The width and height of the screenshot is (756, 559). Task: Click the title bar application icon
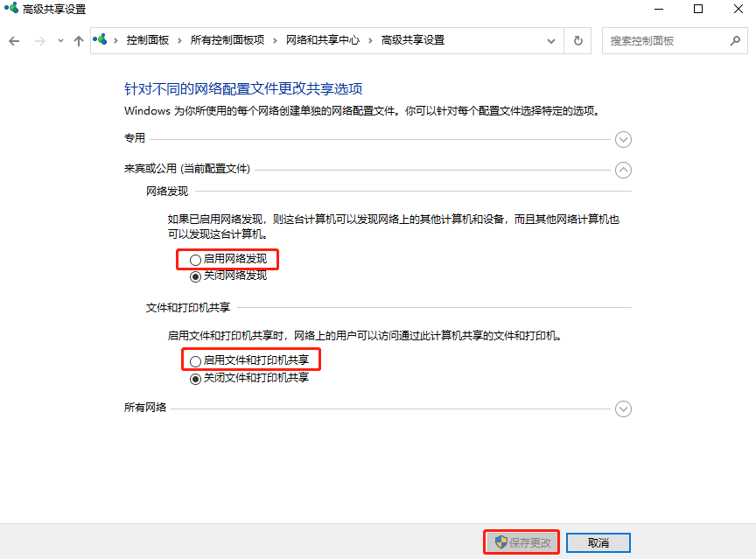[12, 9]
